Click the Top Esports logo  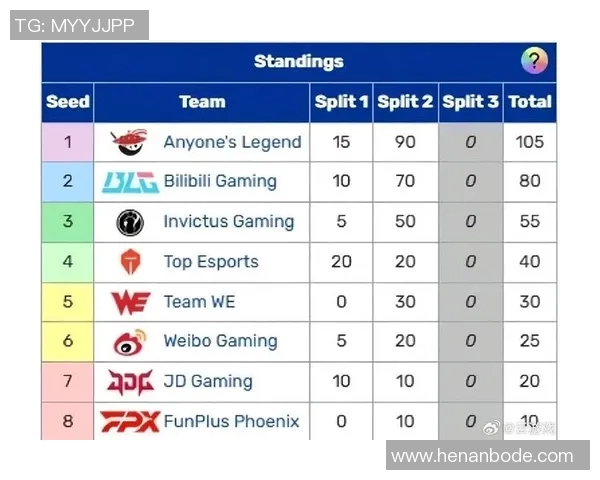[130, 262]
